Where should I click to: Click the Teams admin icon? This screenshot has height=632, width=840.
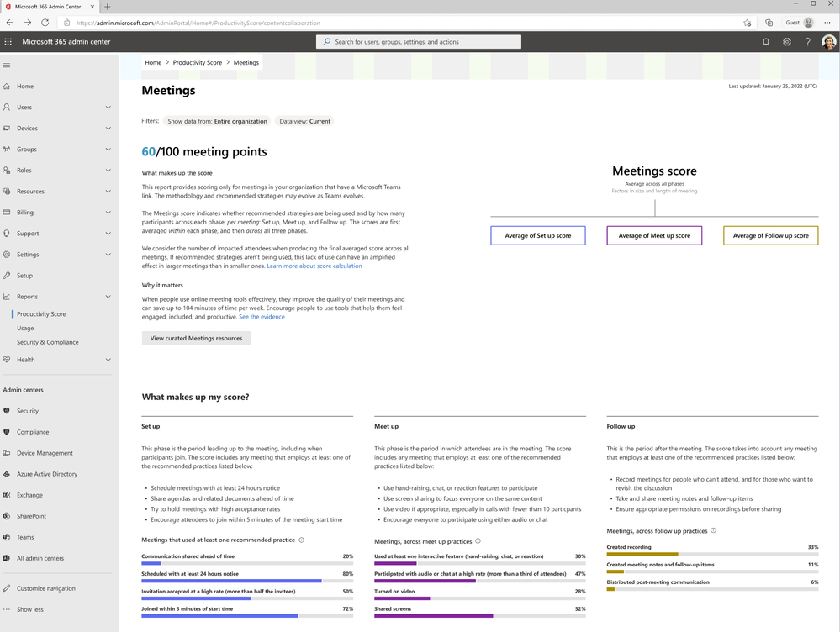[7, 537]
